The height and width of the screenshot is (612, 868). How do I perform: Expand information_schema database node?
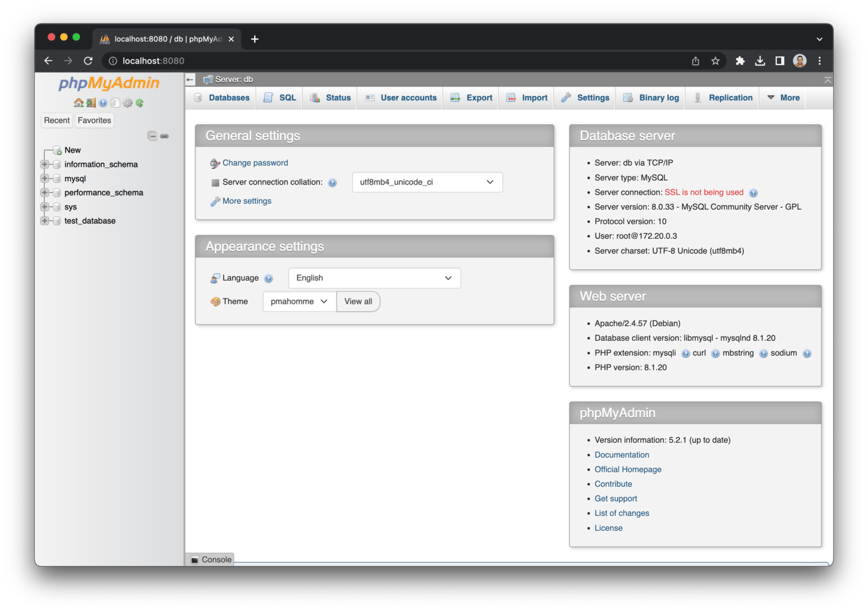coord(44,164)
